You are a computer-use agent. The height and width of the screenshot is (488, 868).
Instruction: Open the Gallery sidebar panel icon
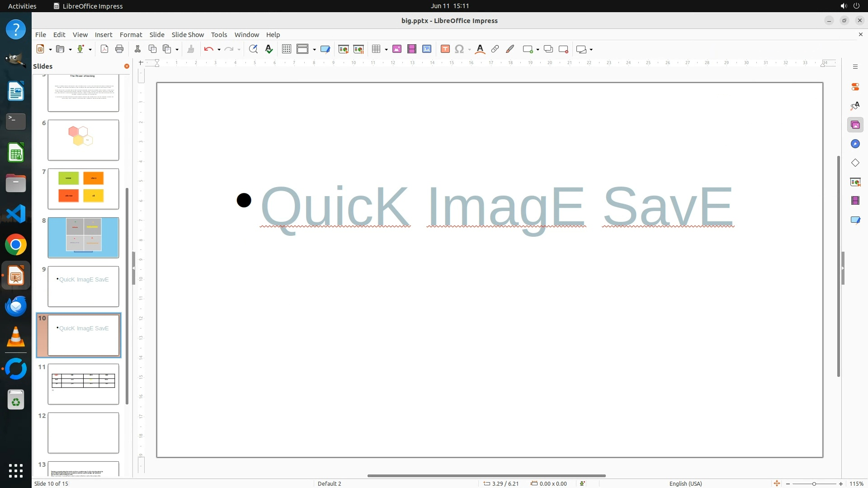(855, 125)
